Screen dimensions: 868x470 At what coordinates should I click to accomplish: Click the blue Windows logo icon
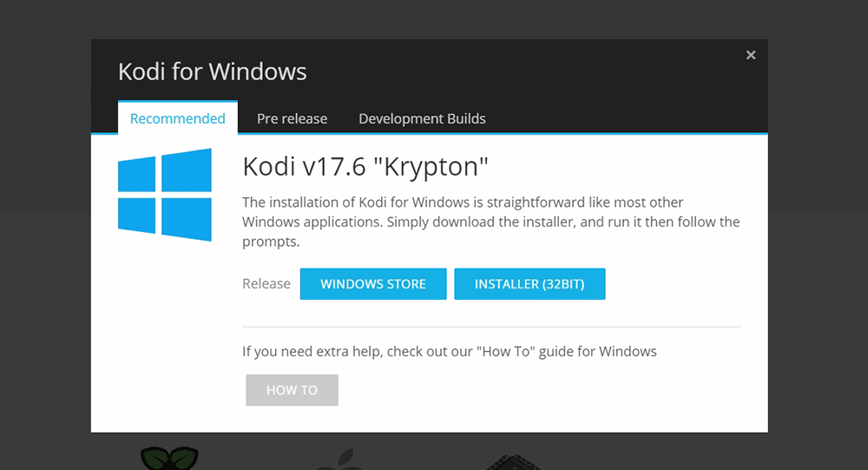tap(165, 195)
